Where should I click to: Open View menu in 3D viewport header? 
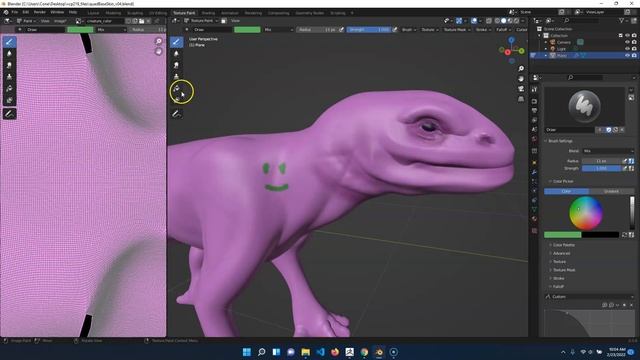pos(236,21)
